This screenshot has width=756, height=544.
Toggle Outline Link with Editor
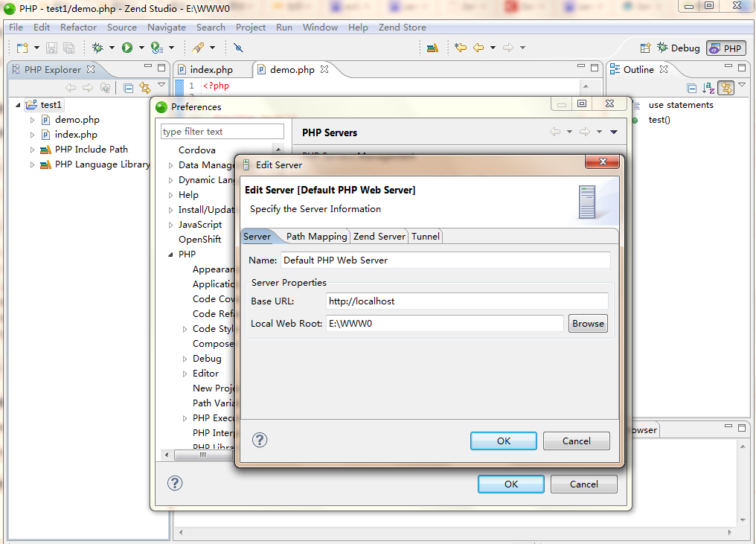[726, 89]
